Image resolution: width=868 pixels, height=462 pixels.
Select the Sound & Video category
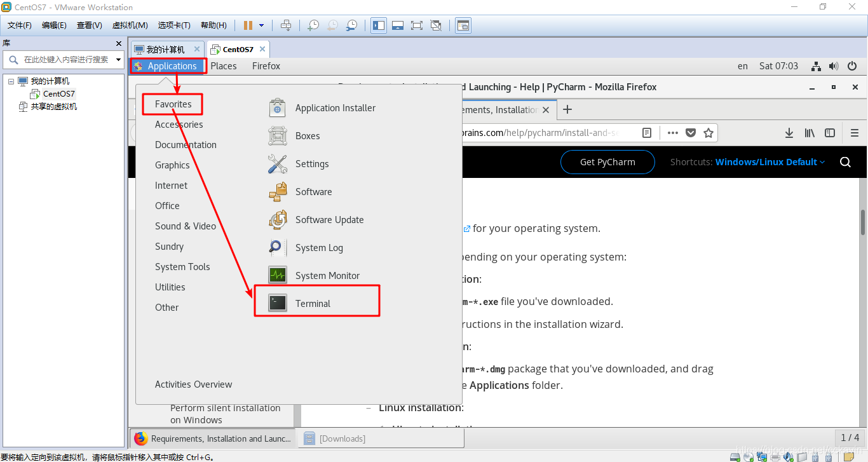click(x=186, y=226)
